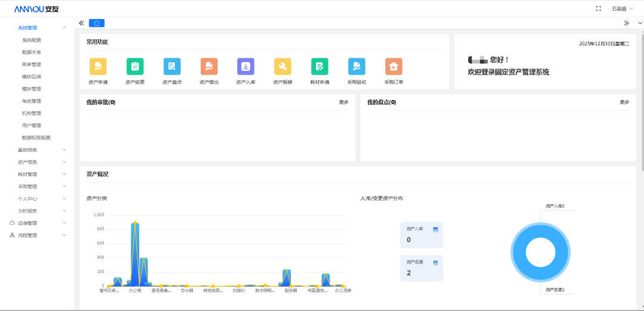Launch the 资产盘点 inventory icon
644x311 pixels.
point(172,67)
